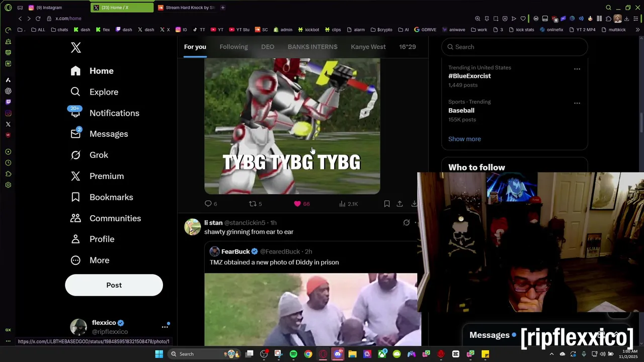
Task: Open the aniwave bookmark
Action: click(x=454, y=30)
